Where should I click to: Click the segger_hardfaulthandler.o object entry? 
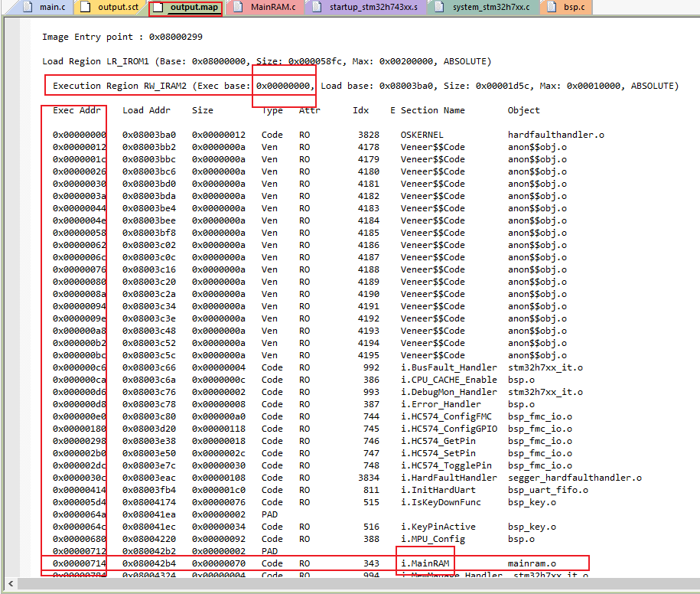tap(574, 478)
